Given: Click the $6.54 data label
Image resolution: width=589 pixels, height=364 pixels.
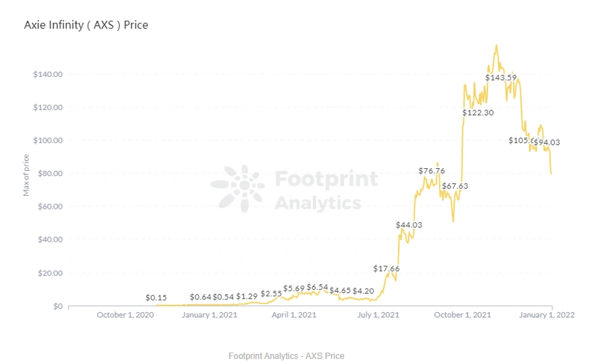Looking at the screenshot, I should coord(317,287).
